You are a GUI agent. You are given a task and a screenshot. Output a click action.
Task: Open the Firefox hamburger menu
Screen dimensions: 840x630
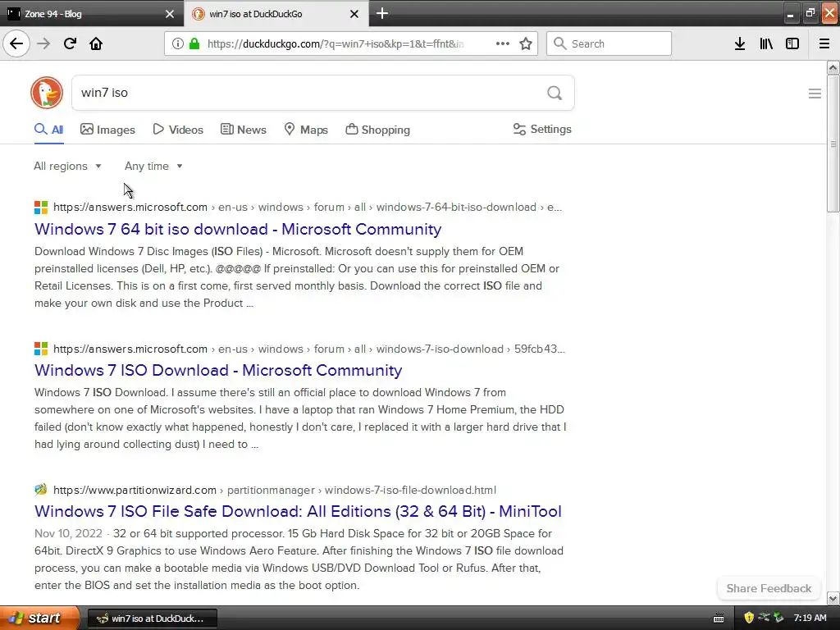[824, 43]
